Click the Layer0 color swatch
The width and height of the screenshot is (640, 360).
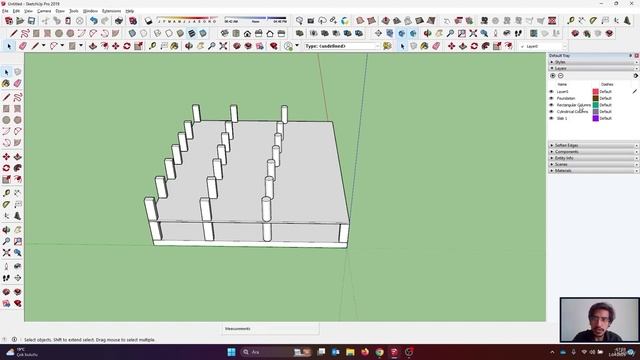[596, 92]
